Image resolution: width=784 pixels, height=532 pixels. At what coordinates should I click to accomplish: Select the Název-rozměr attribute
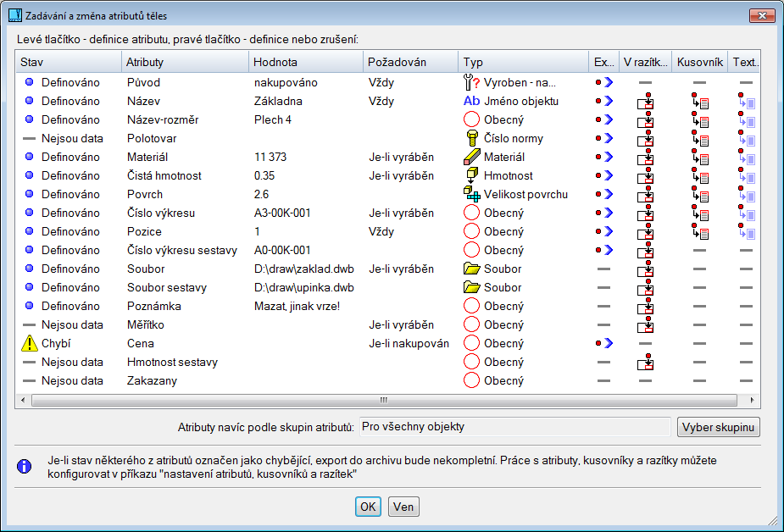tap(163, 120)
